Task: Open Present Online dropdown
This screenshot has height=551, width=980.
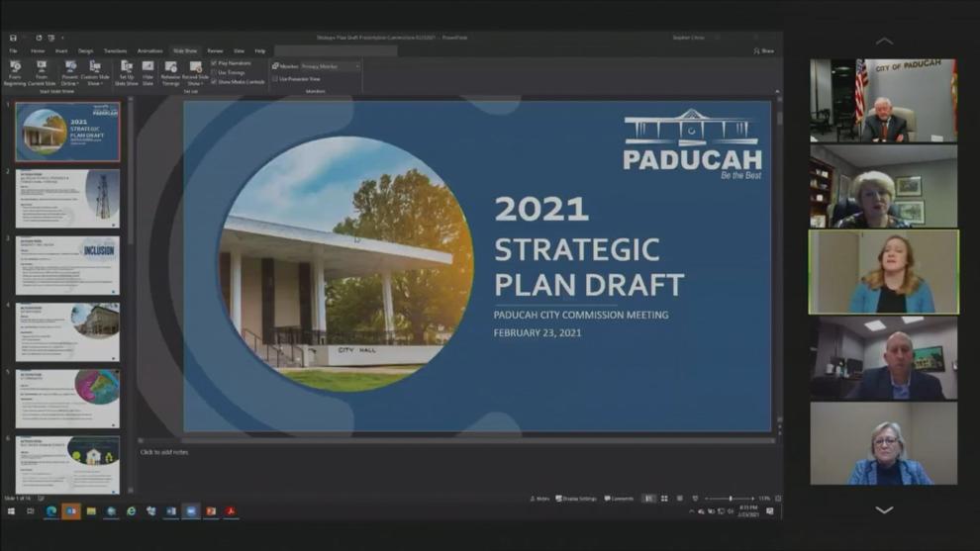Action: pos(70,72)
